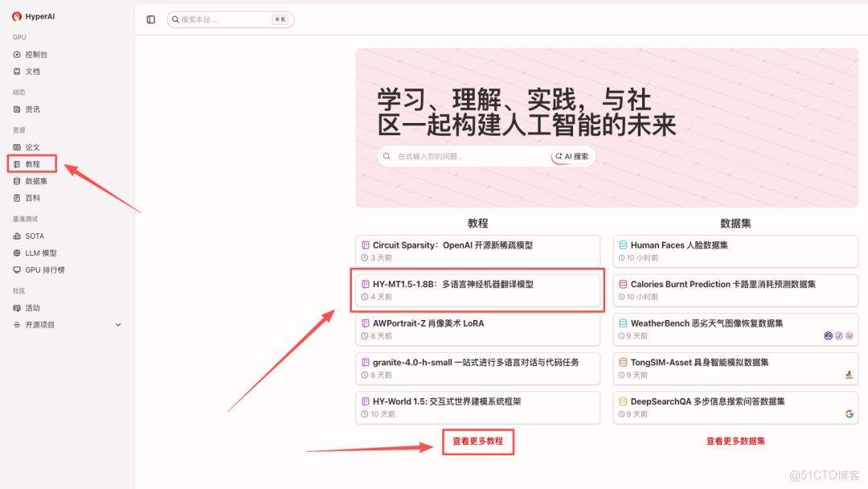The image size is (868, 489).
Task: Select 教程 in the sidebar
Action: point(32,164)
